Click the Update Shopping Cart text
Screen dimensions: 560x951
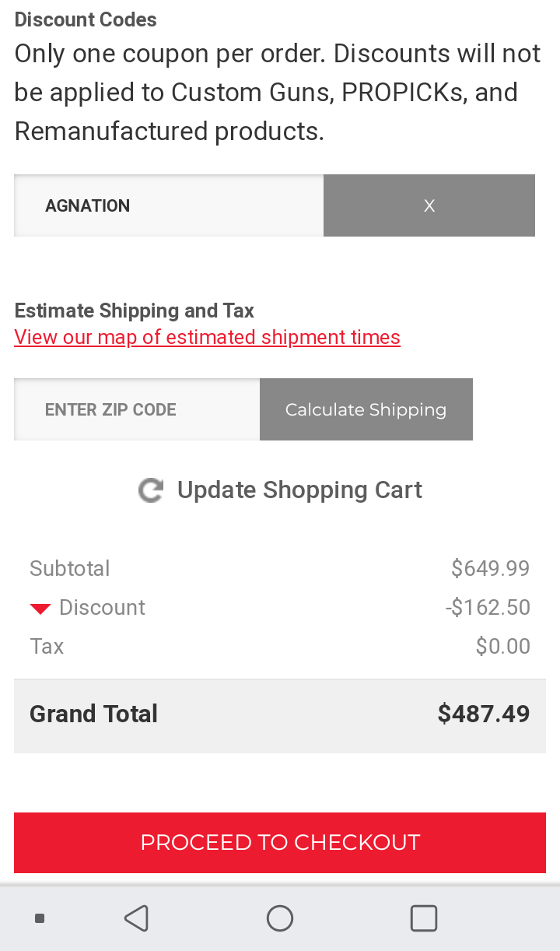point(299,490)
